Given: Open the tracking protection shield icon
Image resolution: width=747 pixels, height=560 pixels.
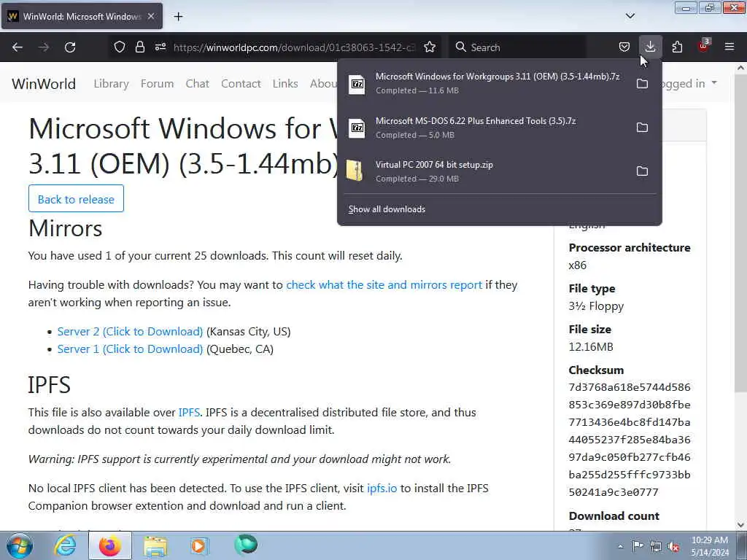Looking at the screenshot, I should click(120, 47).
